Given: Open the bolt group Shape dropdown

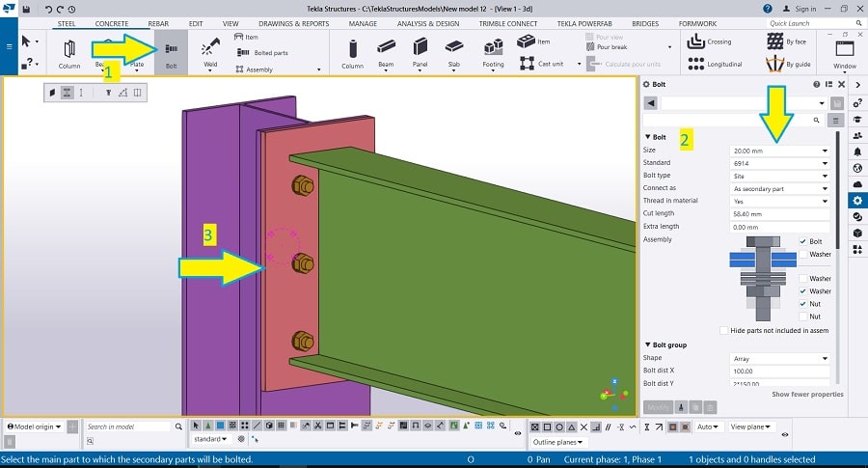Looking at the screenshot, I should pyautogui.click(x=779, y=358).
